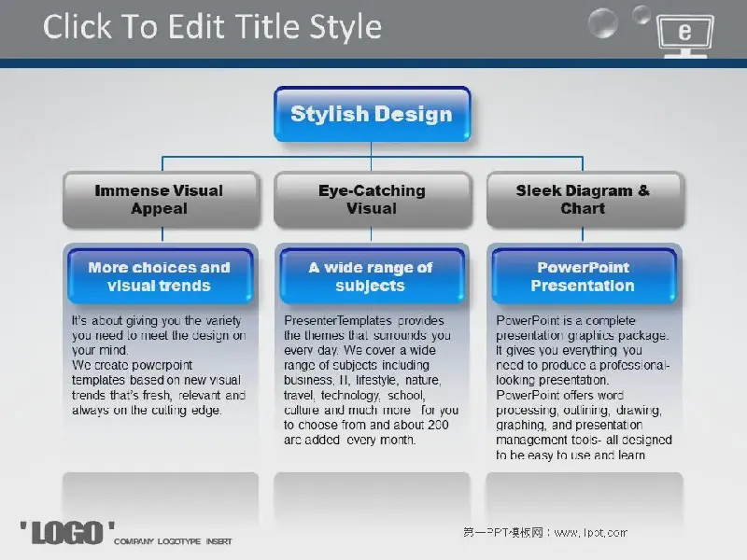Click the 'LOGO' graphic at bottom left
747x560 pixels.
tap(67, 532)
